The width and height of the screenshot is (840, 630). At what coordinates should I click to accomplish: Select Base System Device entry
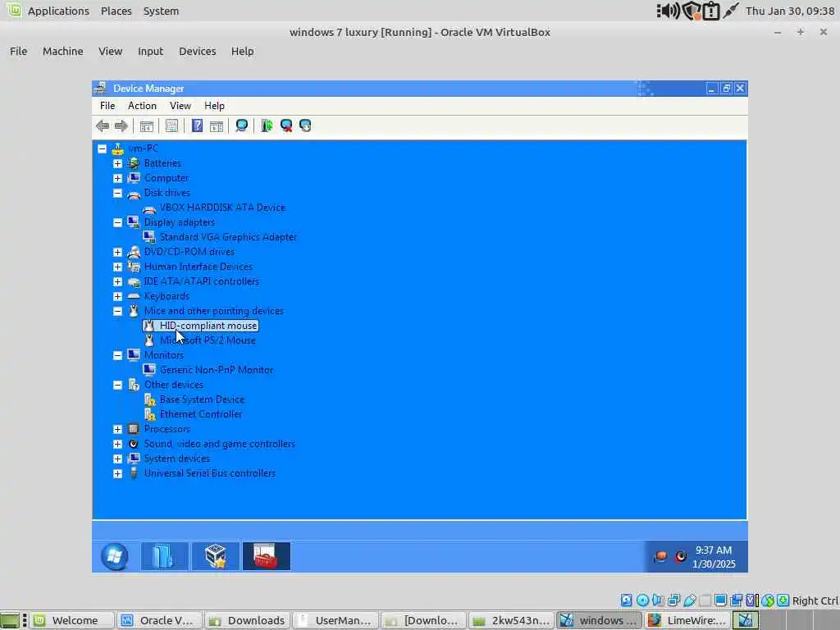(x=202, y=399)
